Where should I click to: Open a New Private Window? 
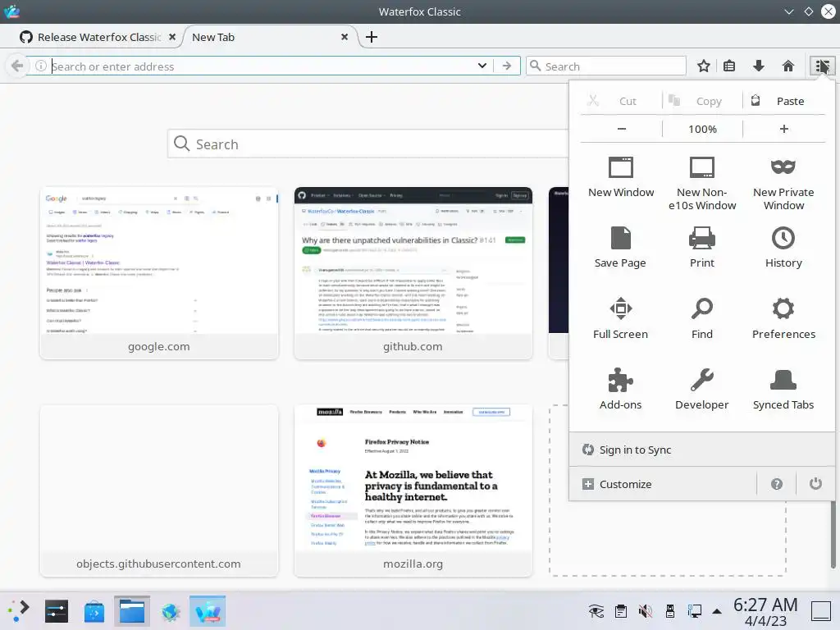(783, 184)
